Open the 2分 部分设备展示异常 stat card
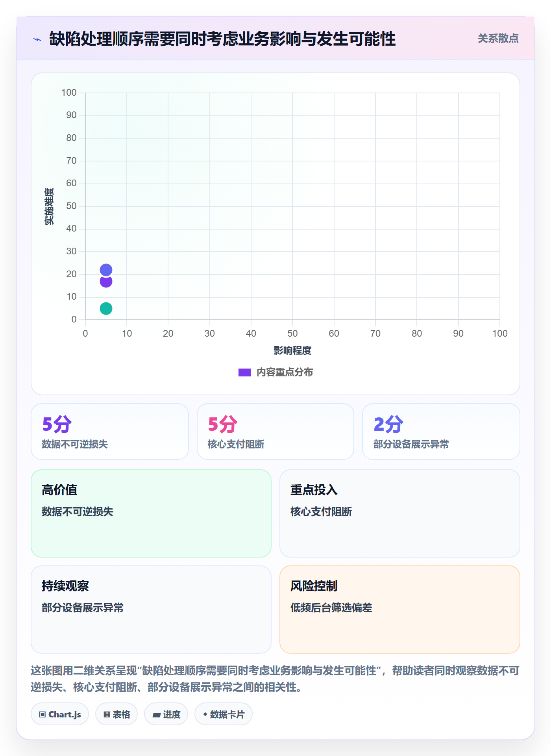 (441, 432)
